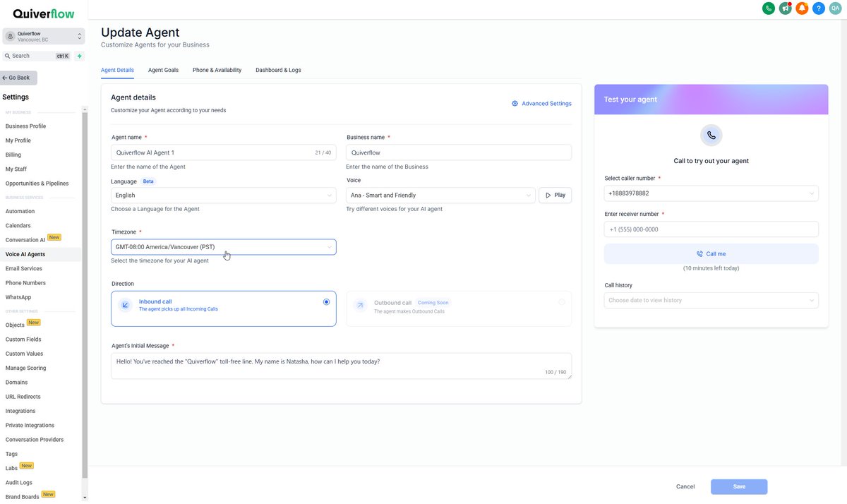Select the Inbound call radio button
This screenshot has height=504, width=847.
click(x=326, y=301)
